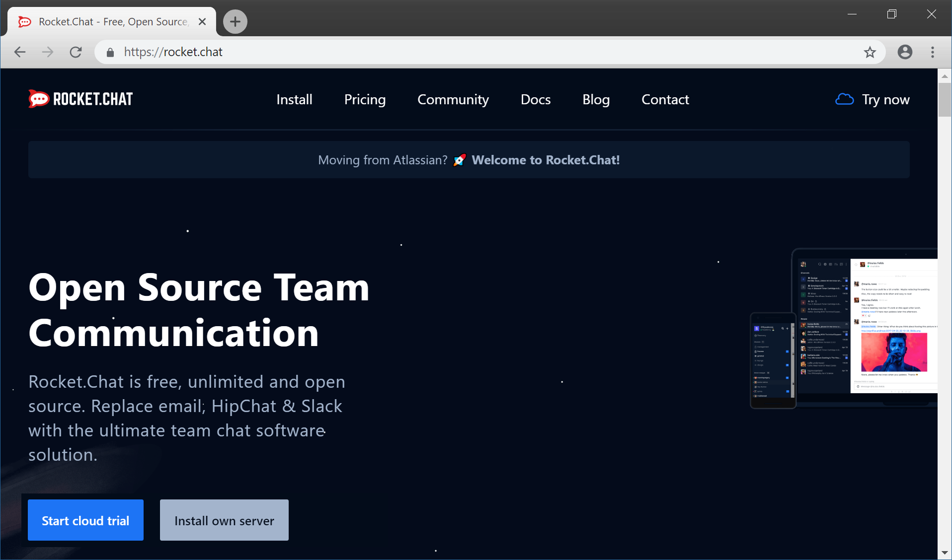Open the Chrome three-dot menu
The image size is (952, 560).
(x=932, y=52)
